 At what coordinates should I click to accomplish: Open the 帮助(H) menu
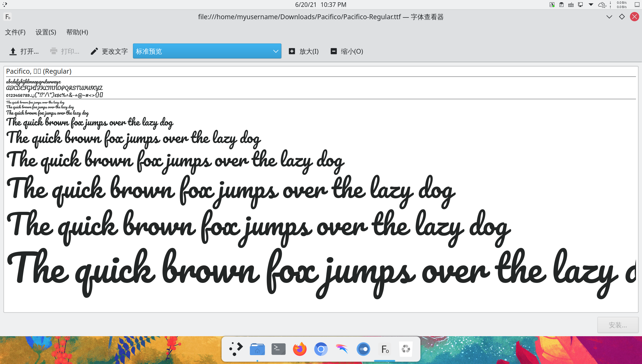[77, 32]
